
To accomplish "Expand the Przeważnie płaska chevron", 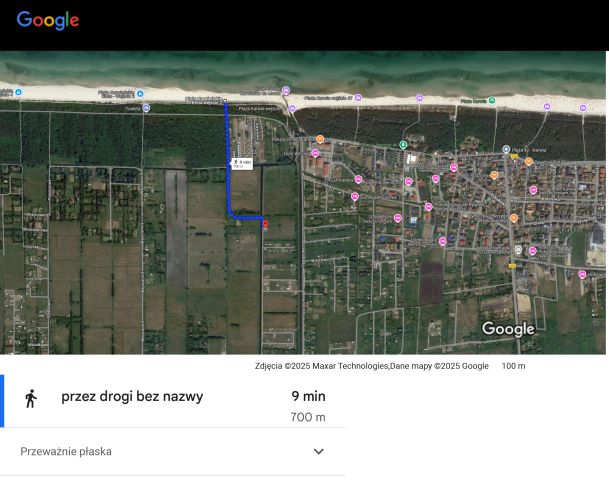I will pos(319,452).
